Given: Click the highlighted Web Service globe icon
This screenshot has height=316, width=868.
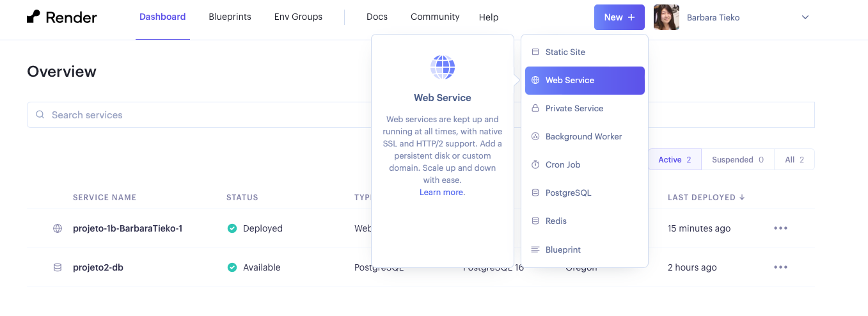Looking at the screenshot, I should (535, 81).
